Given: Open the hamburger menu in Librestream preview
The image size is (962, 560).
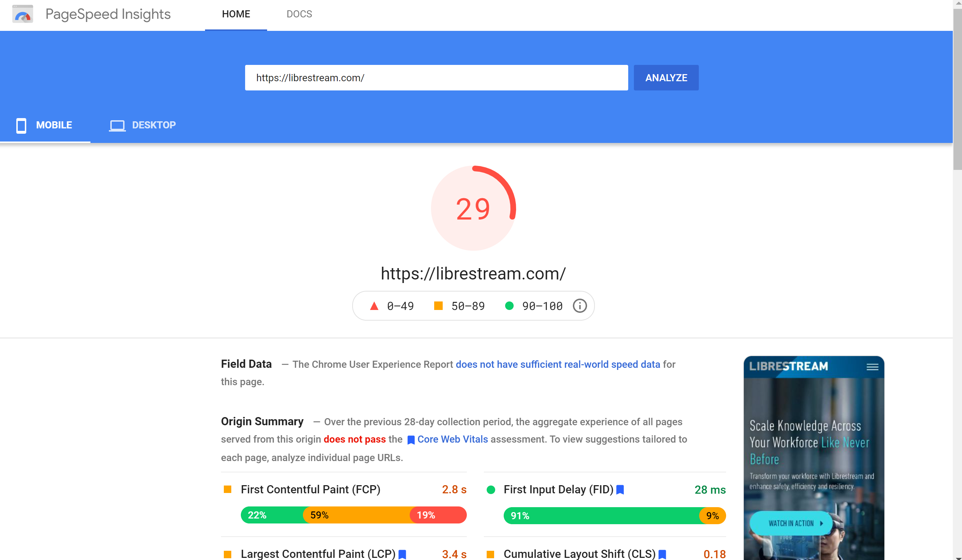Looking at the screenshot, I should click(872, 367).
